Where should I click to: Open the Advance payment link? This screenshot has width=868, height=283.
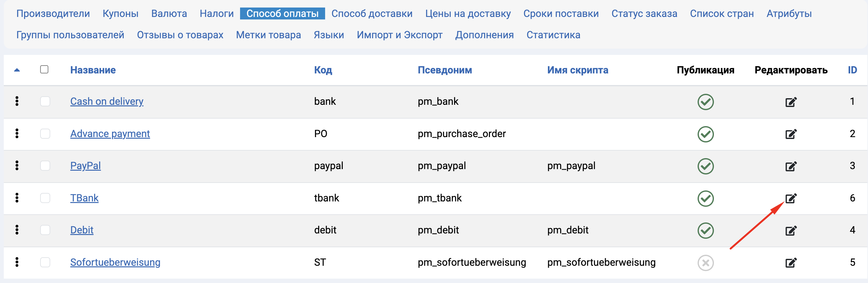[110, 134]
